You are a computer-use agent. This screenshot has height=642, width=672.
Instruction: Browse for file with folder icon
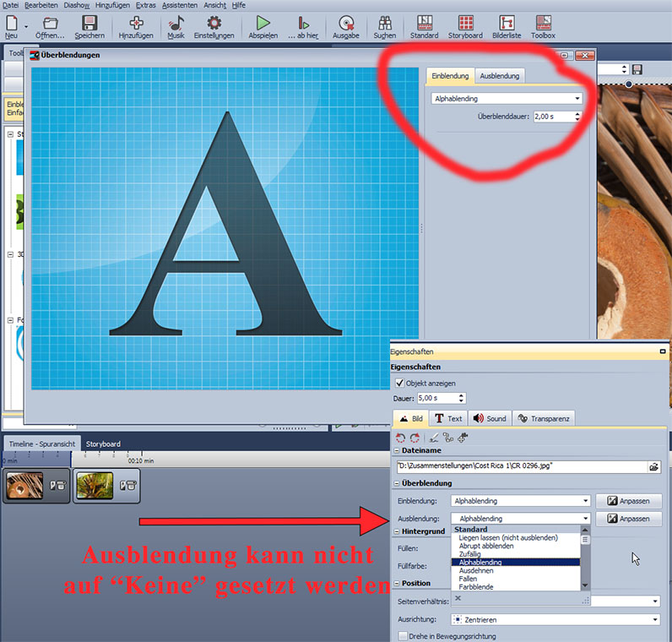point(653,465)
